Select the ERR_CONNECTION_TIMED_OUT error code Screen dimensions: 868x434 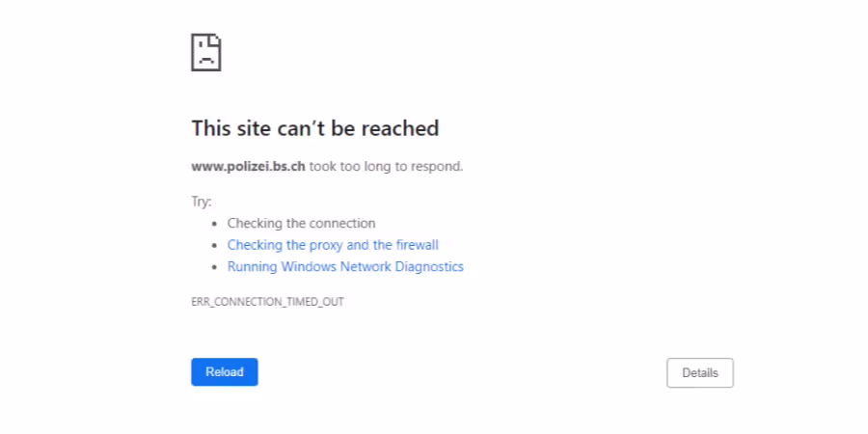click(267, 302)
